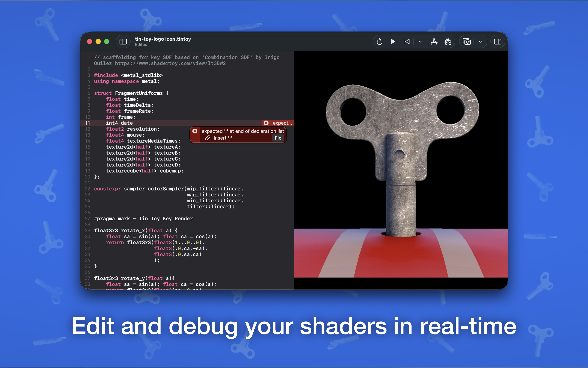Click the tin-toy-logo icon.tintoy title
This screenshot has height=368, width=588.
163,39
